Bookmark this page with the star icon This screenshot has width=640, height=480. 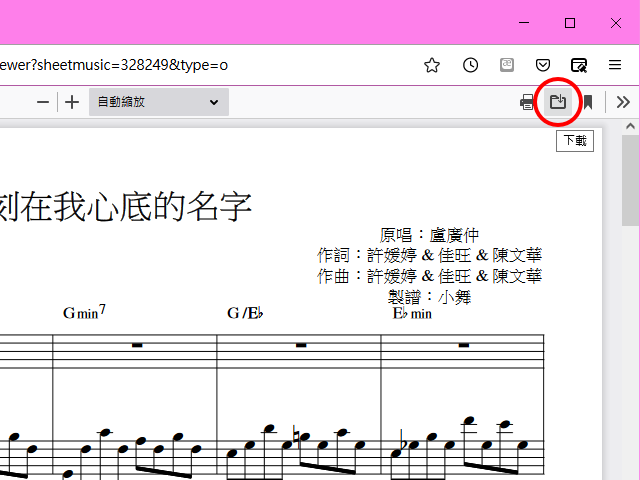[432, 65]
